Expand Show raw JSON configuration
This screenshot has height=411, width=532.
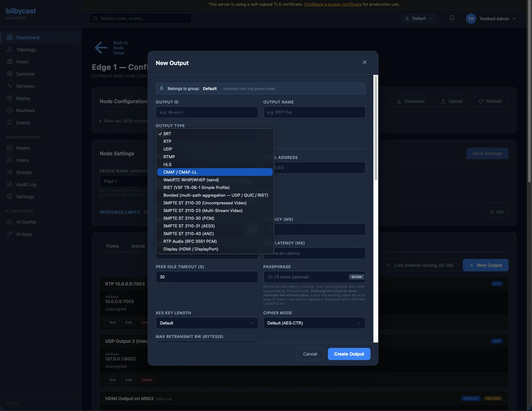[124, 121]
